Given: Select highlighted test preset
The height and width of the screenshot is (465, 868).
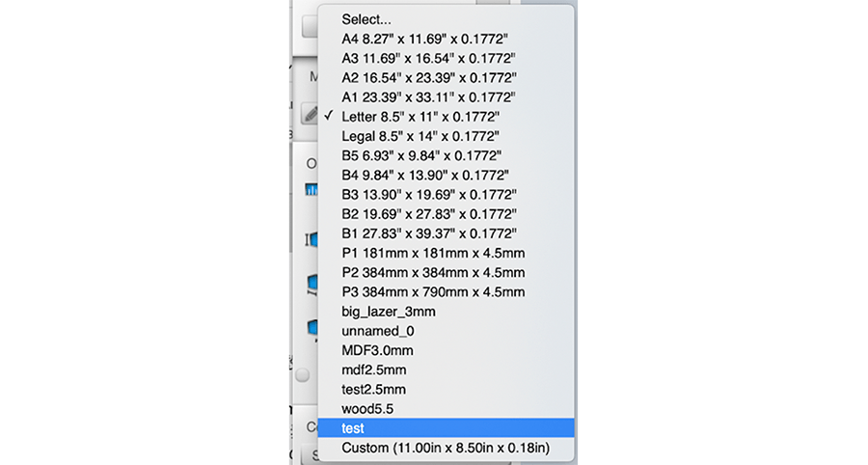Looking at the screenshot, I should 446,428.
